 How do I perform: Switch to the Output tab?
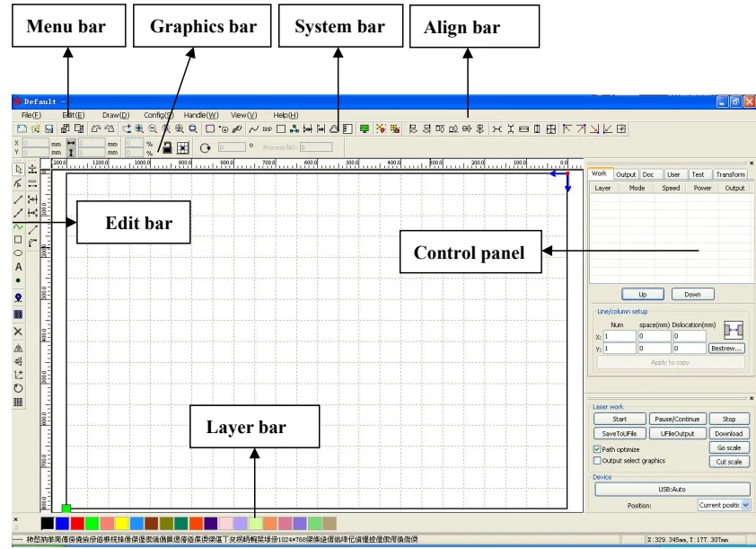tap(625, 174)
